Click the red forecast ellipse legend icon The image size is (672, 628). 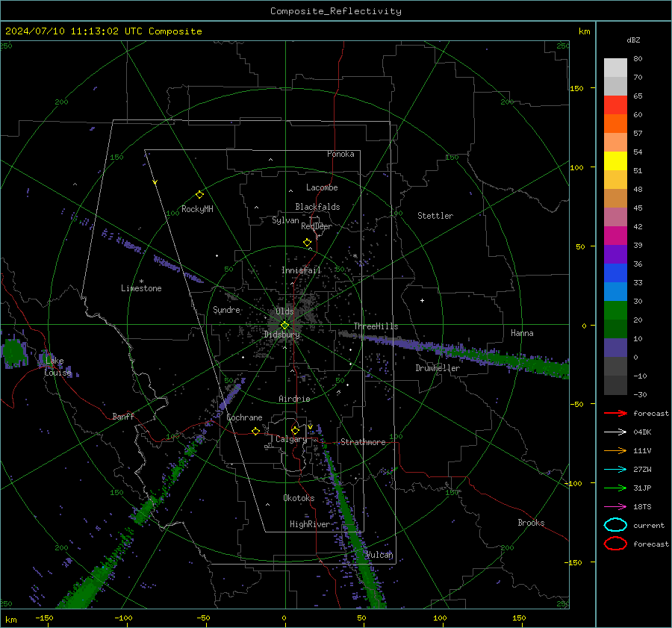615,544
